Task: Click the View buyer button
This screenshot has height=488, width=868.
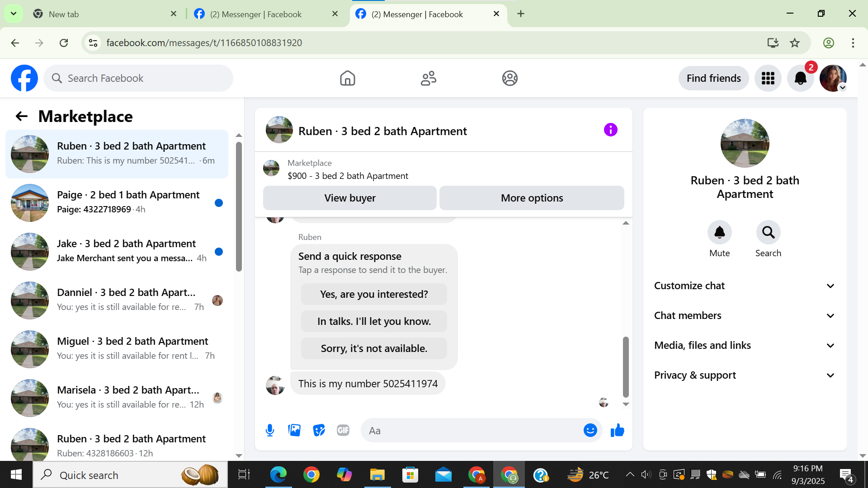Action: pos(349,198)
